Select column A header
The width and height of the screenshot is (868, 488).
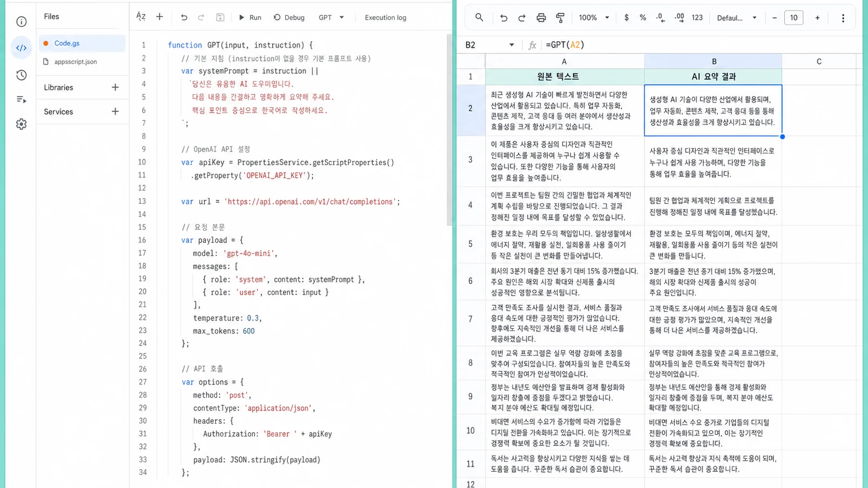tap(564, 61)
